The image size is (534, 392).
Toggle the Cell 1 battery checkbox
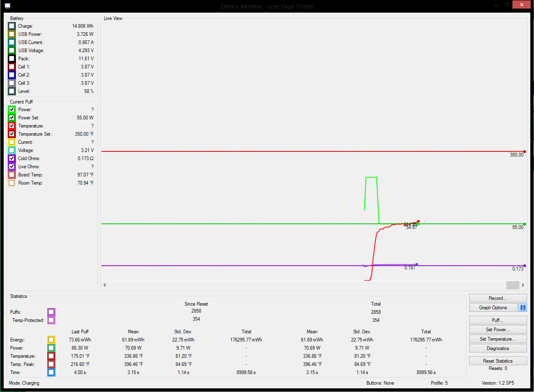pos(12,67)
